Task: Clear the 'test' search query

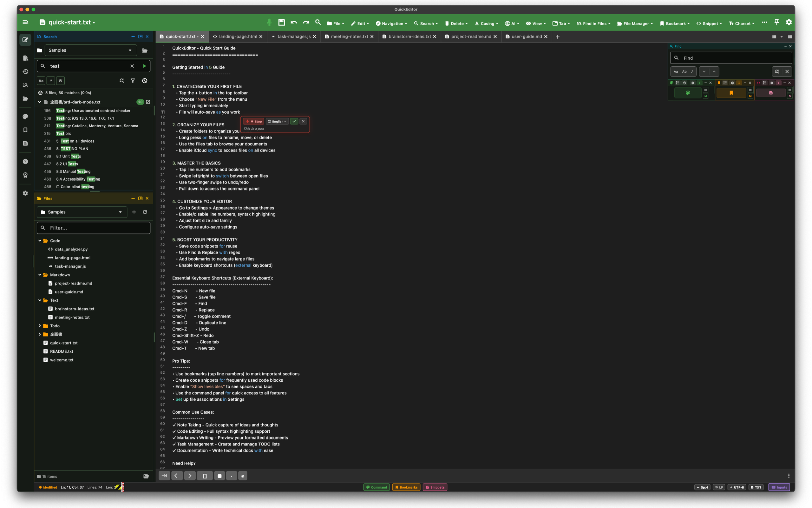Action: 132,66
